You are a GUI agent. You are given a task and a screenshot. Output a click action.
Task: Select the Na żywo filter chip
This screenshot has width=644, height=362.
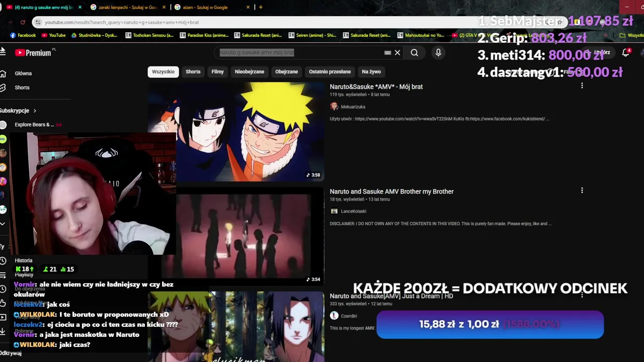tap(371, 71)
